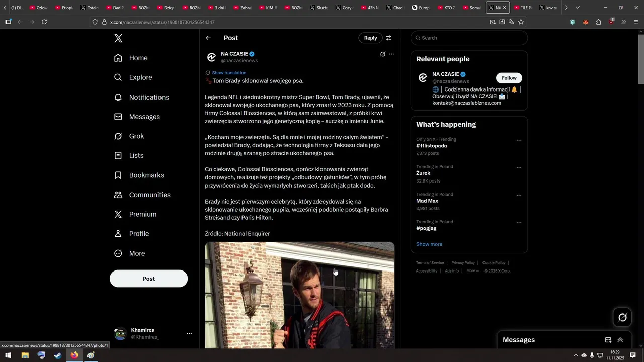Open NA CZASIE profile in Relevant people
644x362 pixels.
446,74
